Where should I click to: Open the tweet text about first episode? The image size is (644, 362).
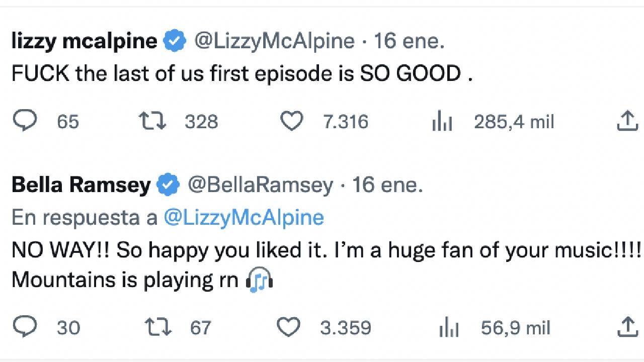click(242, 74)
